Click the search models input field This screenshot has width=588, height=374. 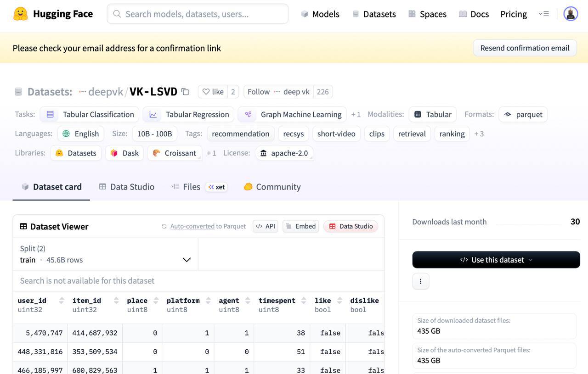pyautogui.click(x=198, y=14)
